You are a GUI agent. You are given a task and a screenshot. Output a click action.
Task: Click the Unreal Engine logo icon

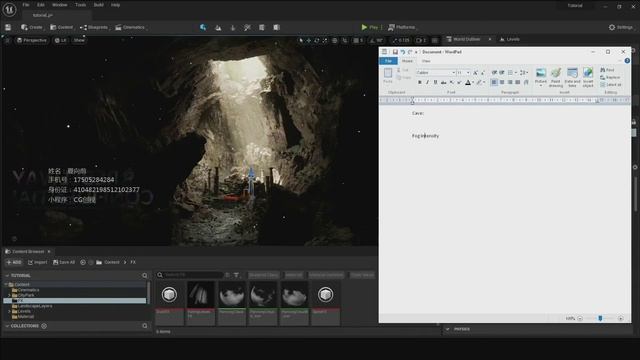click(x=9, y=9)
